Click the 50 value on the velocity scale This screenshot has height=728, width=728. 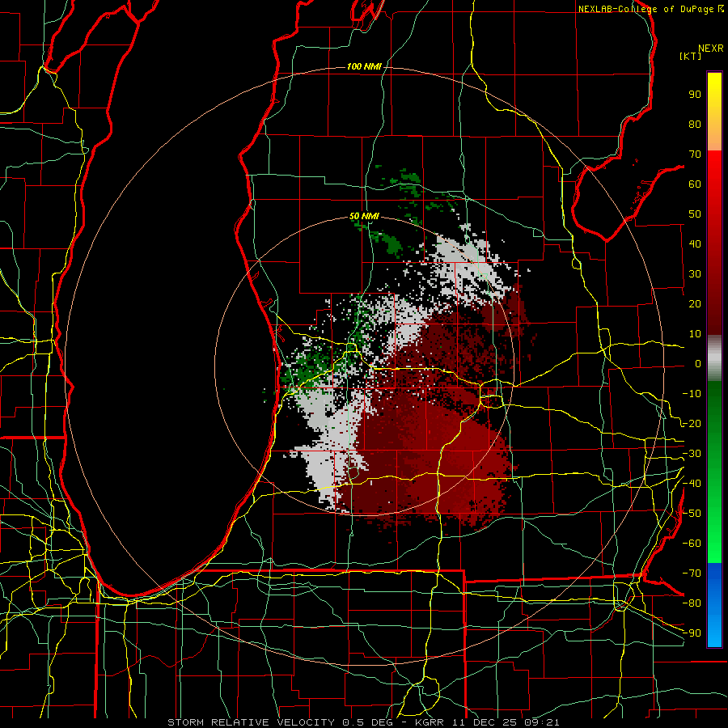[695, 214]
